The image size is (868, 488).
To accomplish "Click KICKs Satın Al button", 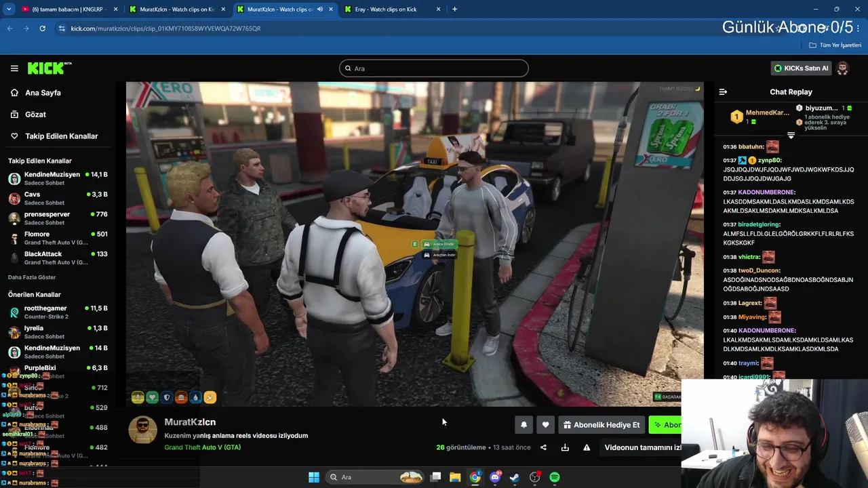I will [x=802, y=68].
